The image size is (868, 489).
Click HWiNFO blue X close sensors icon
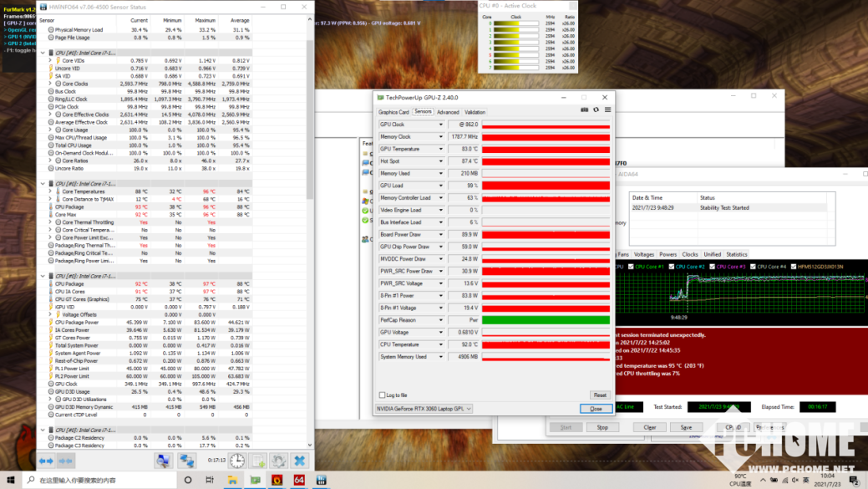(299, 461)
